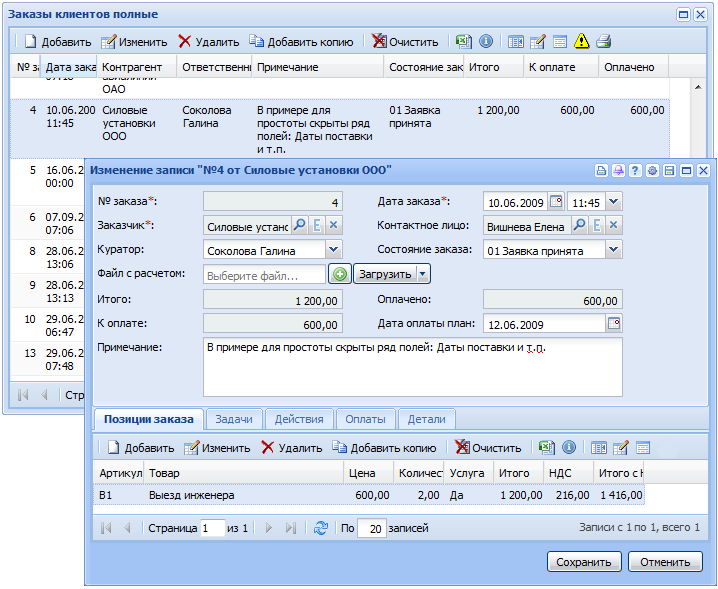The width and height of the screenshot is (718, 589).
Task: Click the Примечание text area
Action: 413,367
